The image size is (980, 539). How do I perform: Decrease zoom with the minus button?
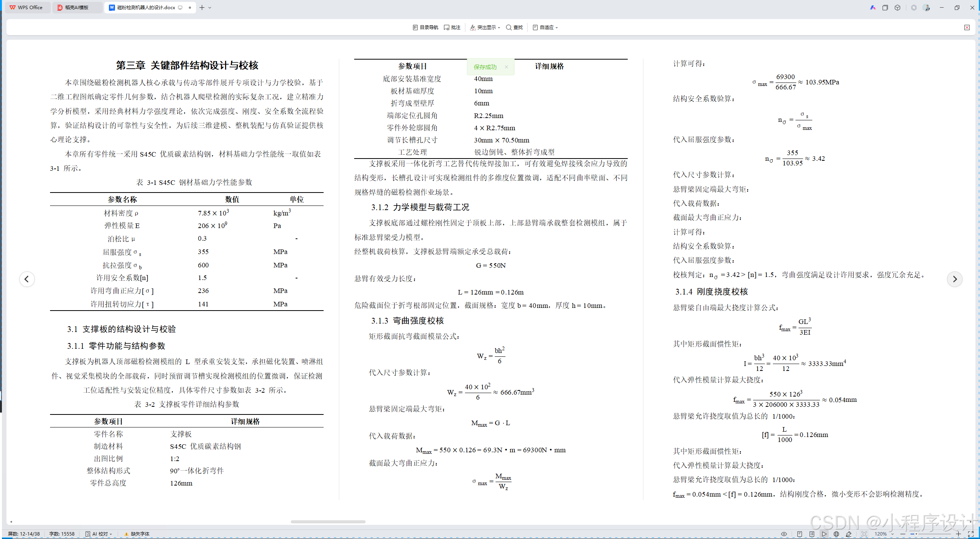(x=902, y=534)
